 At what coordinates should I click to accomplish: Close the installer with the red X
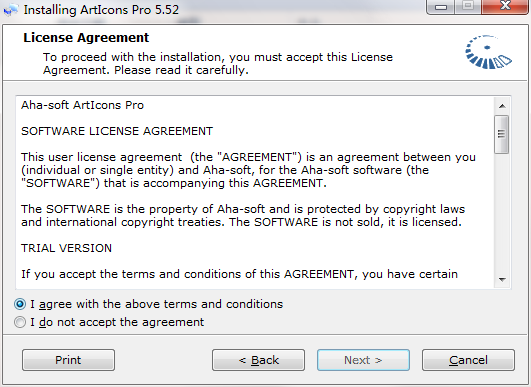pyautogui.click(x=505, y=6)
